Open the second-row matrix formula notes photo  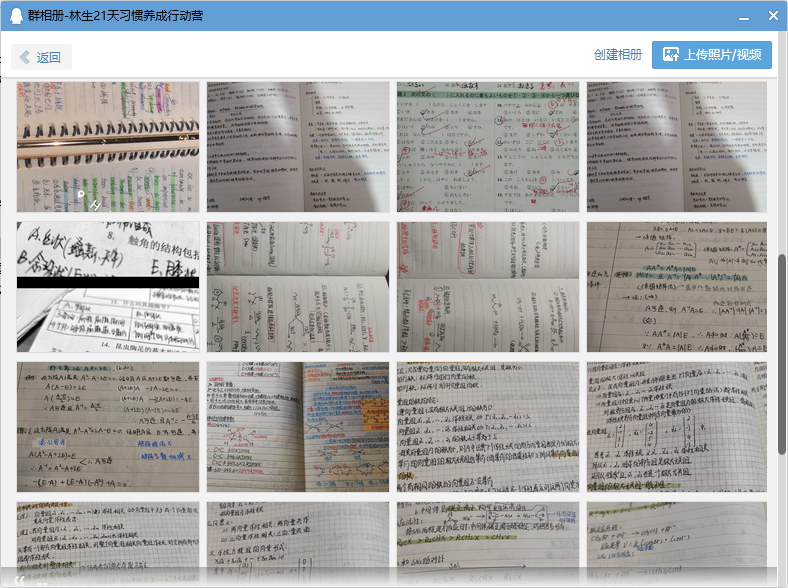(x=676, y=286)
